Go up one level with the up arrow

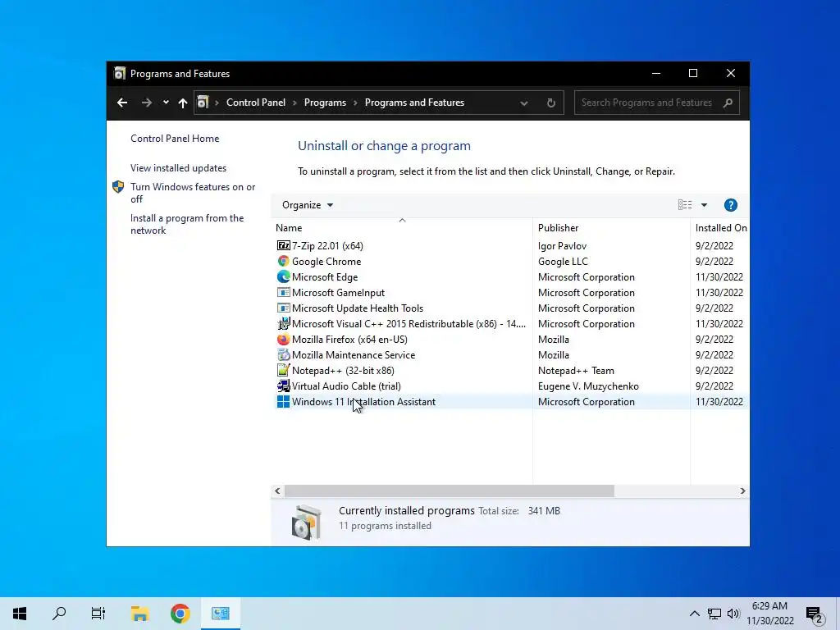point(183,103)
